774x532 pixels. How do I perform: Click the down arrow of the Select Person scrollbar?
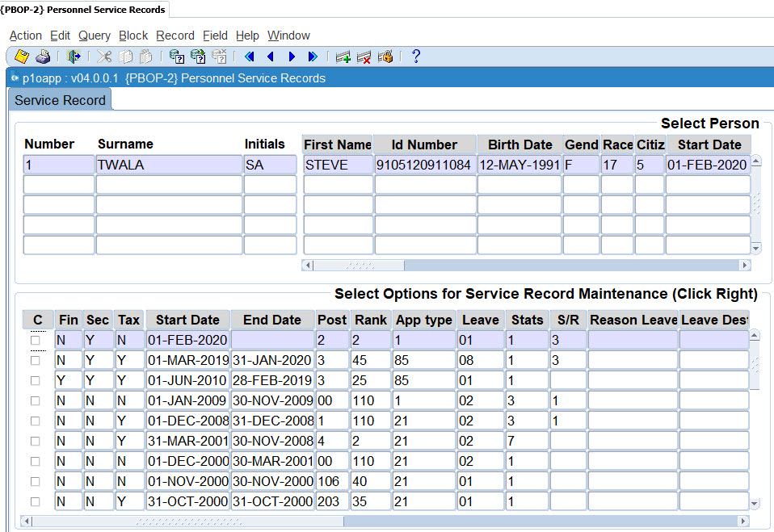click(x=755, y=249)
